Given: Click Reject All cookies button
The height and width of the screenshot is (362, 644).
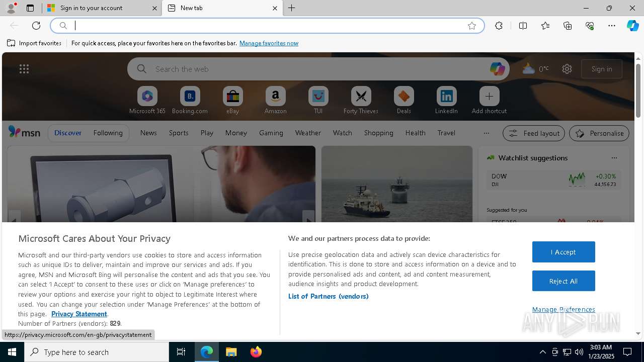Looking at the screenshot, I should (563, 281).
